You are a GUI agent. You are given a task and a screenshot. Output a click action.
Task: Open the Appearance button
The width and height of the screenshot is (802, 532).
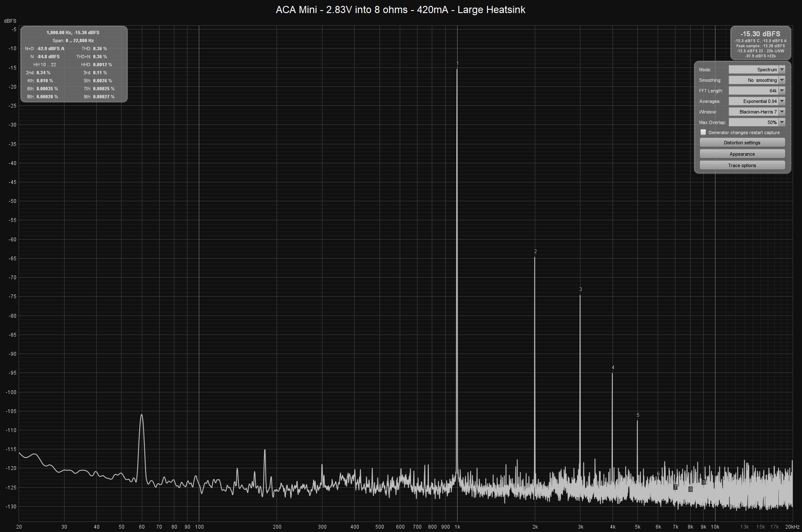point(742,154)
